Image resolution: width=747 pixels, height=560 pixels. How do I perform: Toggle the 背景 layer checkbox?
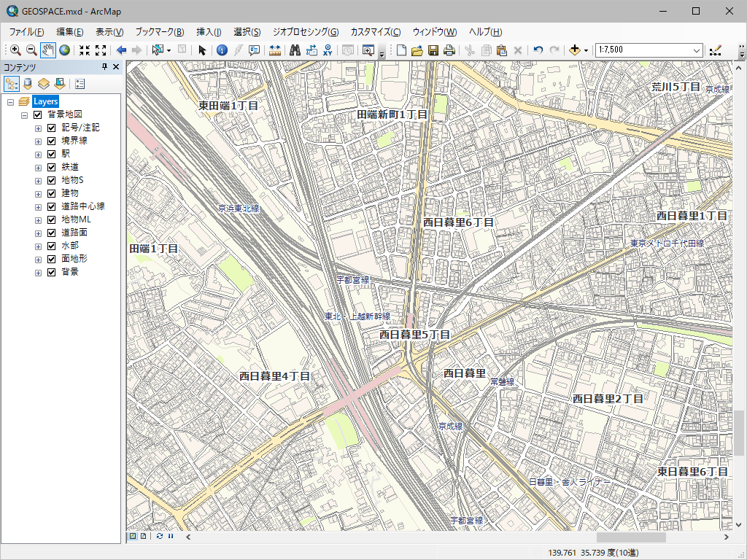click(52, 273)
